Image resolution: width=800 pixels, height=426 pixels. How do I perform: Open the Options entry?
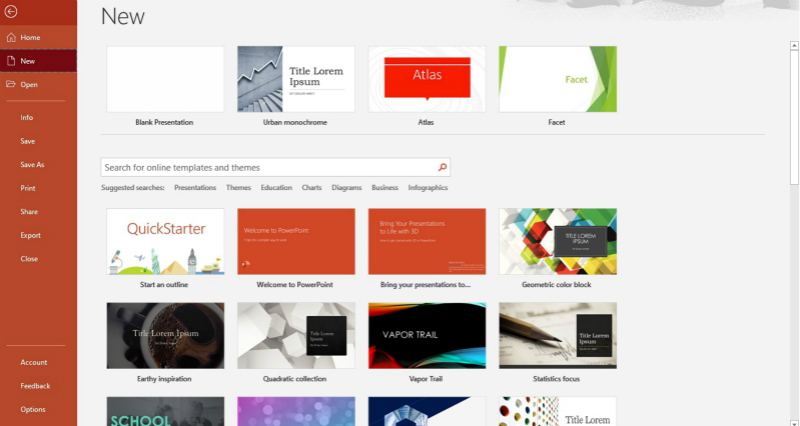tap(32, 409)
